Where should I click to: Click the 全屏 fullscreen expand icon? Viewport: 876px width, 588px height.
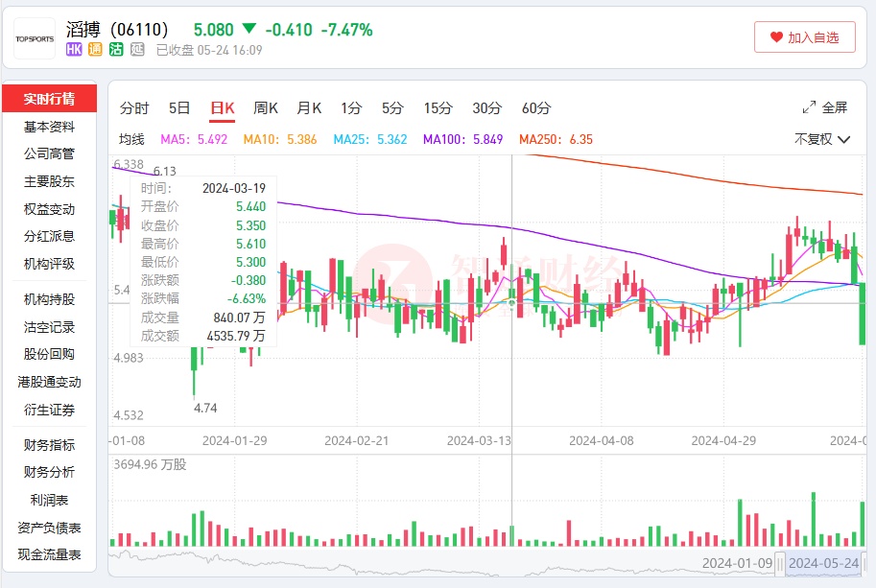tap(810, 107)
